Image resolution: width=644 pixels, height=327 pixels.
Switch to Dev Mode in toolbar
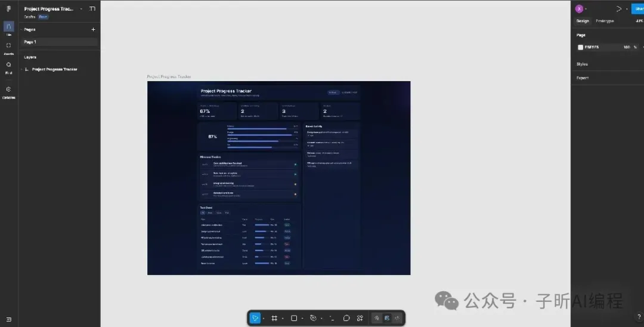coord(398,318)
